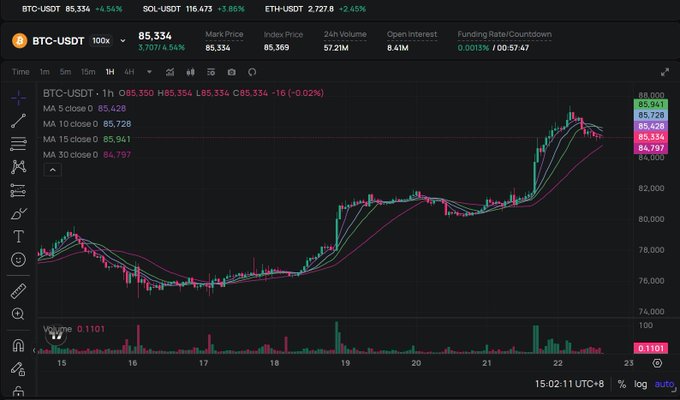Expand more timeframe options dropdown
The height and width of the screenshot is (400, 680).
point(149,72)
